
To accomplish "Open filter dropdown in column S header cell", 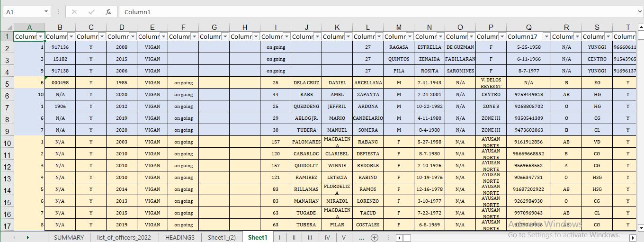I will [x=608, y=36].
